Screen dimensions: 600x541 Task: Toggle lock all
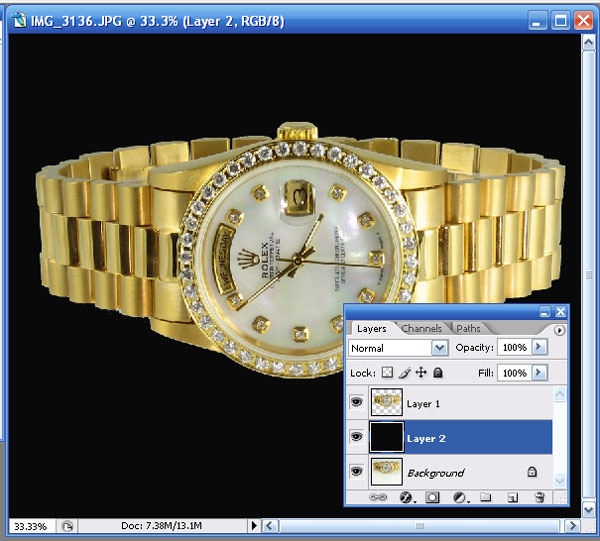point(438,372)
